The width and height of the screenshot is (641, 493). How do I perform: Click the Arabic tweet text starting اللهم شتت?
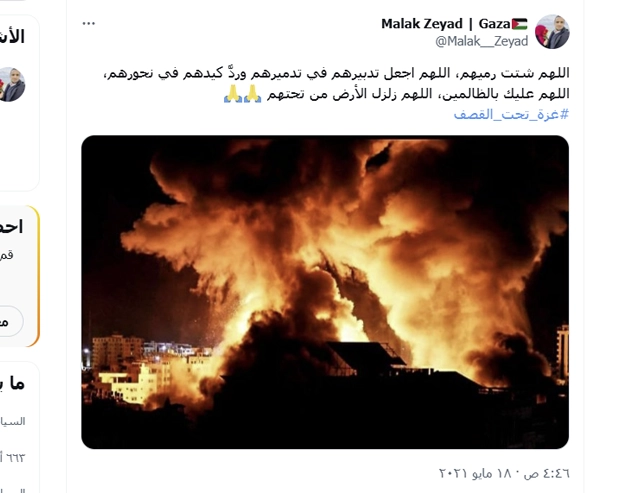coord(335,74)
